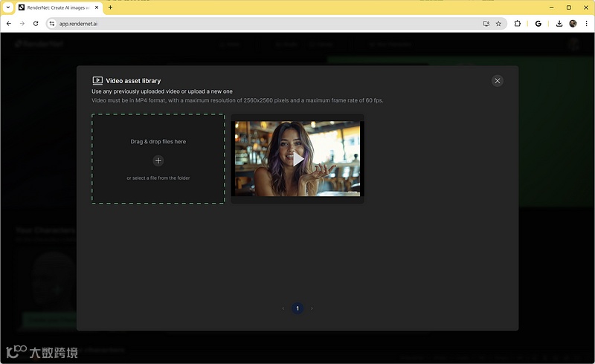
Task: Open the Chrome three-dot menu
Action: (586, 24)
